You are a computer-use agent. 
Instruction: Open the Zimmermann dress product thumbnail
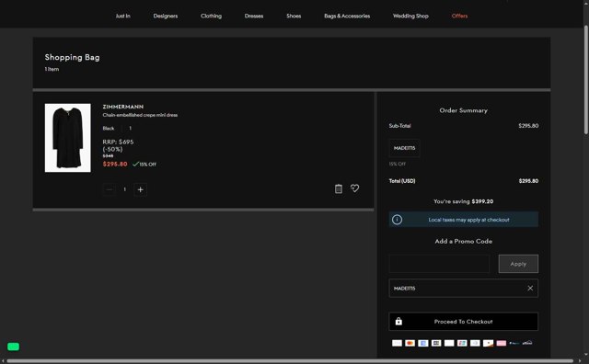(x=67, y=138)
